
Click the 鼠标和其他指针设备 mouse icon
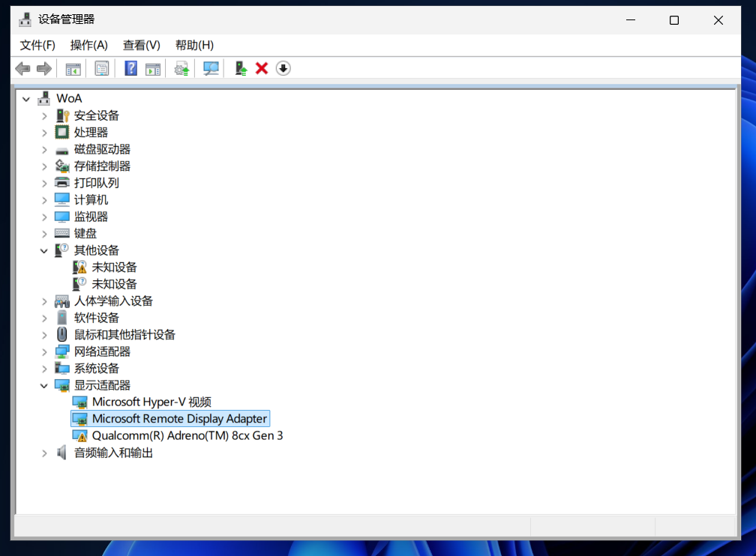(62, 334)
